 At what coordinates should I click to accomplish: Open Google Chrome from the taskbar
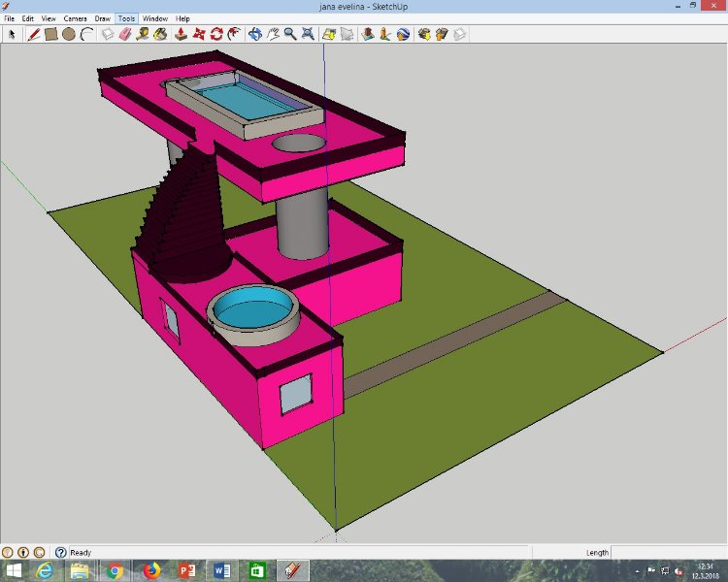115,570
